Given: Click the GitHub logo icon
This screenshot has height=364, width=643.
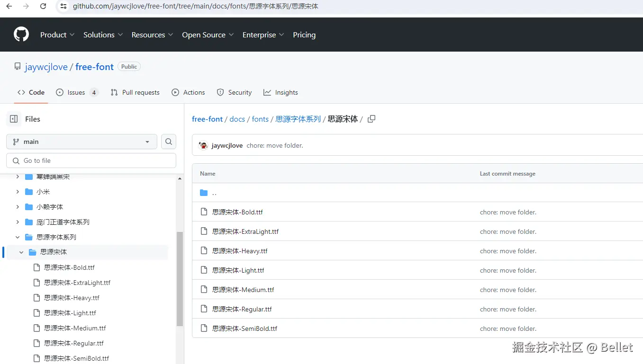Looking at the screenshot, I should click(x=21, y=35).
